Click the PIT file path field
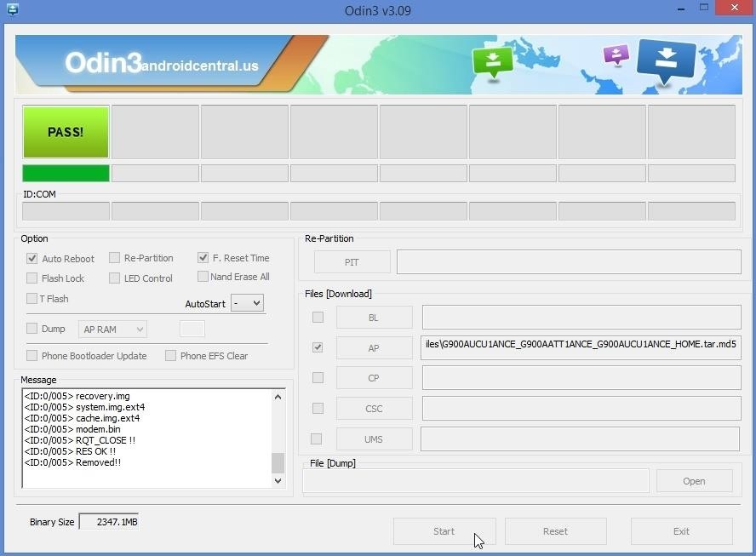756x556 pixels. click(x=569, y=262)
